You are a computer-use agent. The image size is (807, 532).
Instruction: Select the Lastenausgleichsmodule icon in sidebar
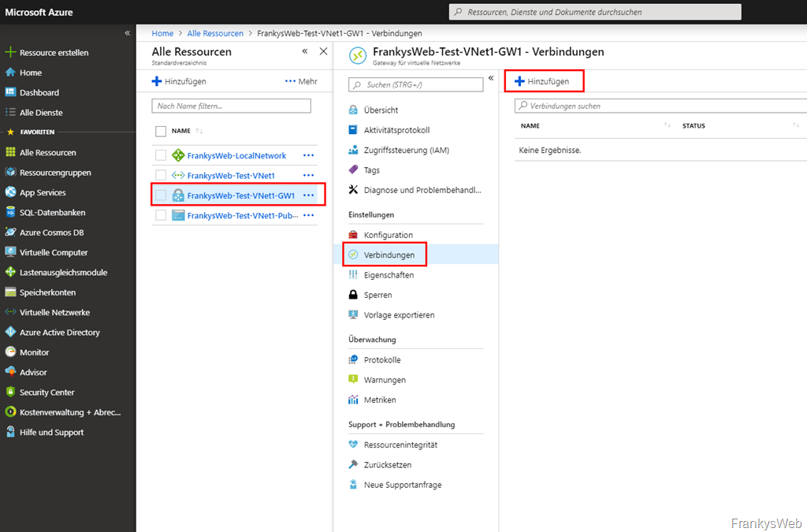10,272
